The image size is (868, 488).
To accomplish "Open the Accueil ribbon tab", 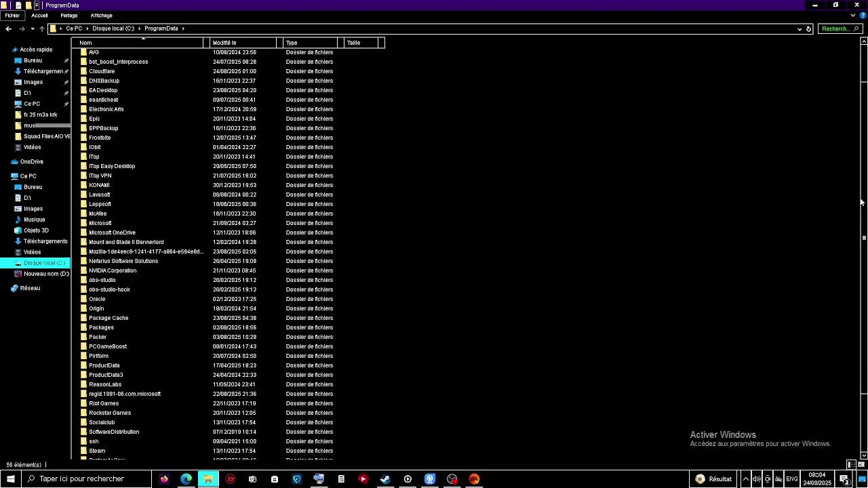I will click(x=39, y=15).
